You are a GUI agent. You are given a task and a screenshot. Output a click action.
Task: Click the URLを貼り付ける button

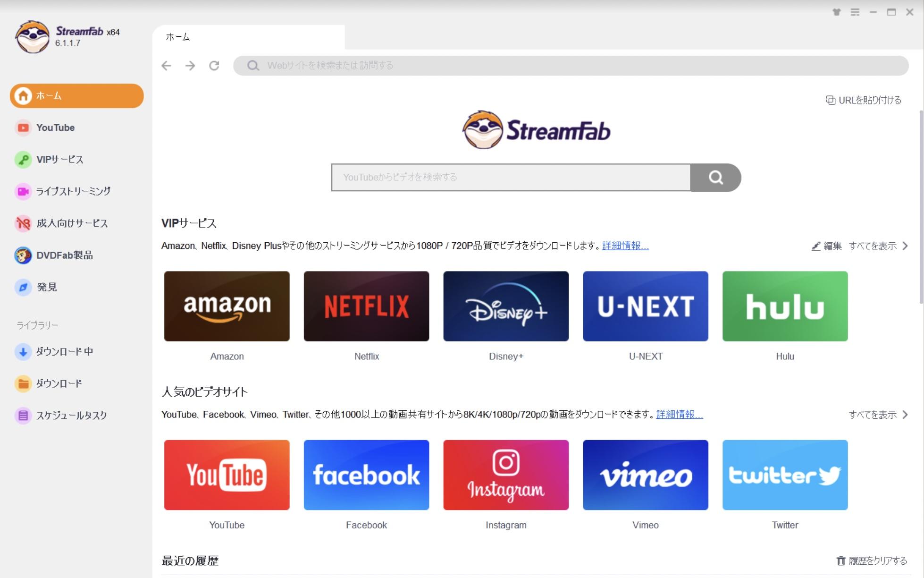click(x=864, y=100)
